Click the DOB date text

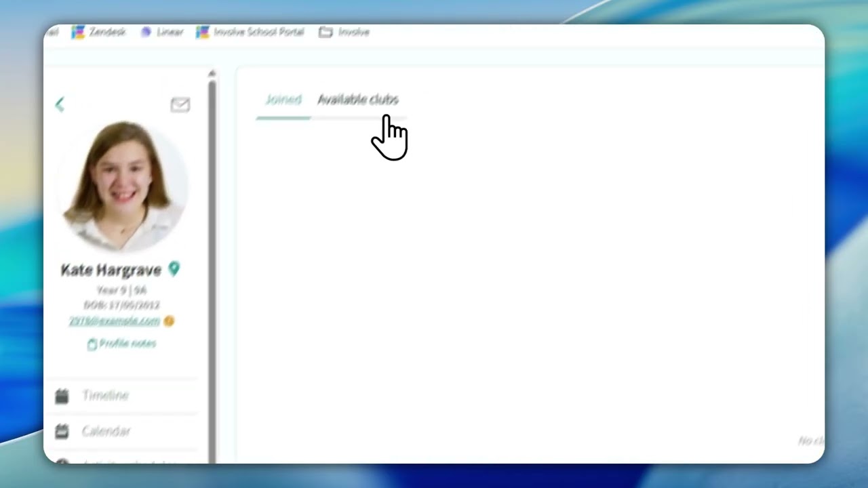click(x=122, y=306)
